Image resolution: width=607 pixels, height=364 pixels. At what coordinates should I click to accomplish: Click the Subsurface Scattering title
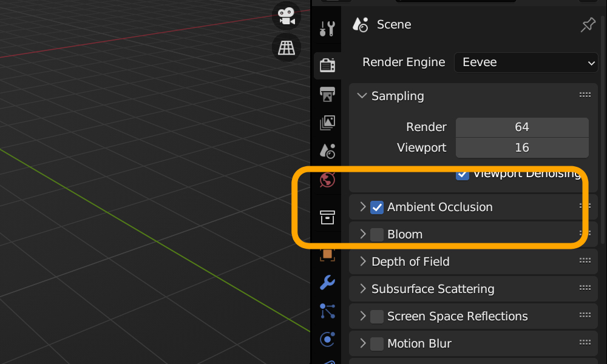(x=433, y=289)
